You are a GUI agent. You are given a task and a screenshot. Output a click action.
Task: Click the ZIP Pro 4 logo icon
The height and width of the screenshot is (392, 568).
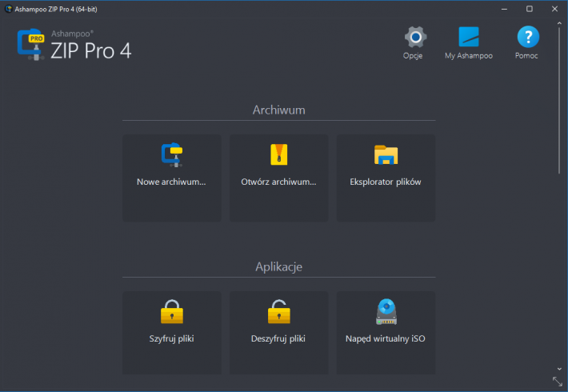click(x=31, y=44)
